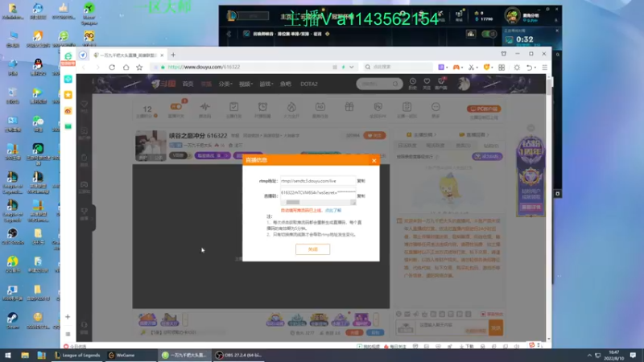Reload the page with the browser refresh icon
Viewport: 644px width, 362px height.
(x=112, y=67)
